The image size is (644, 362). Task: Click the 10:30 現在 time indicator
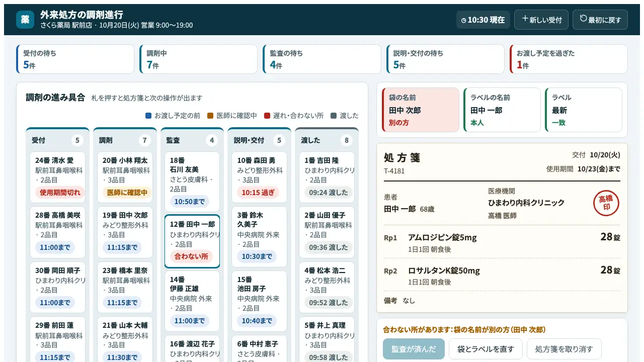(483, 20)
